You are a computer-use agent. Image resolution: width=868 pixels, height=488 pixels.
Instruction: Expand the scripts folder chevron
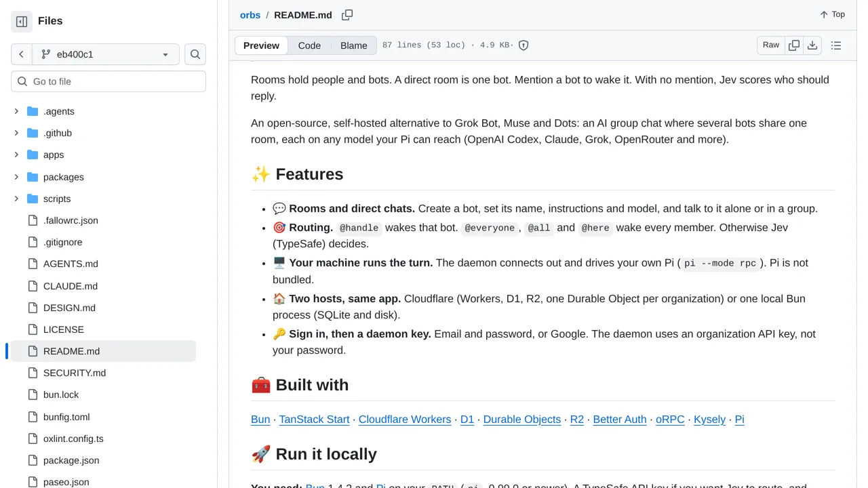[16, 199]
